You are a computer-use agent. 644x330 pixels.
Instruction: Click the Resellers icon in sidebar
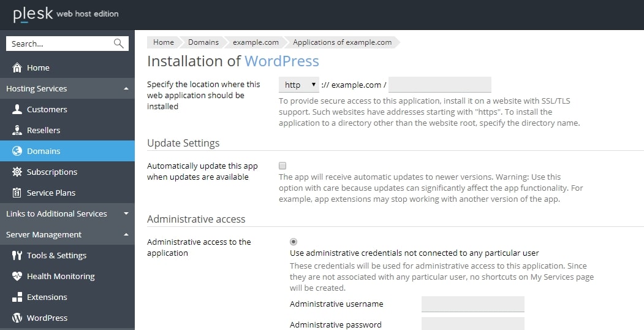pos(17,130)
